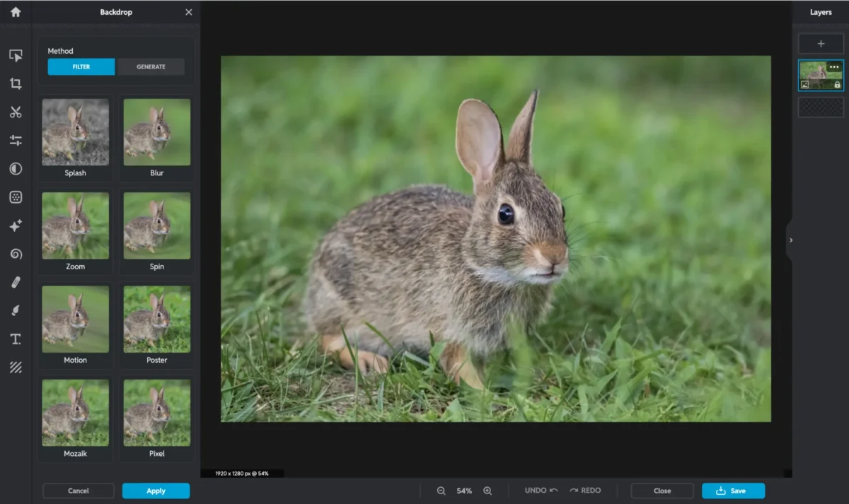Switch the method to Generate
The image size is (849, 504).
click(151, 67)
